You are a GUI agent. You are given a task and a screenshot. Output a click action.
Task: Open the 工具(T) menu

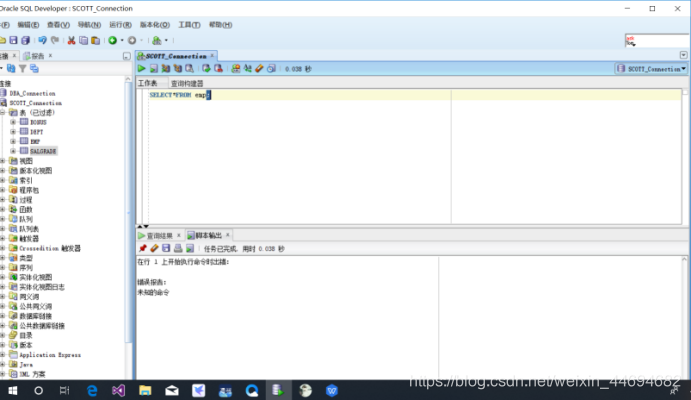point(189,25)
